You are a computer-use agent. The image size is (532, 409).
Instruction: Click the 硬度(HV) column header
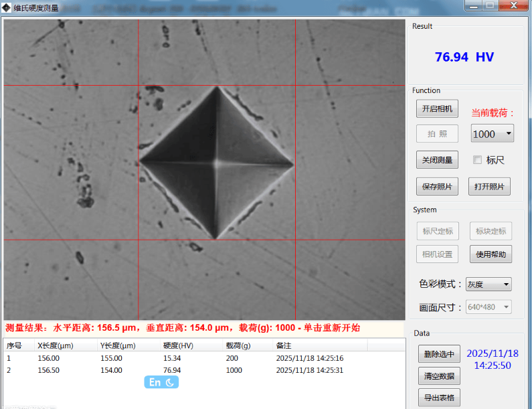(x=177, y=345)
